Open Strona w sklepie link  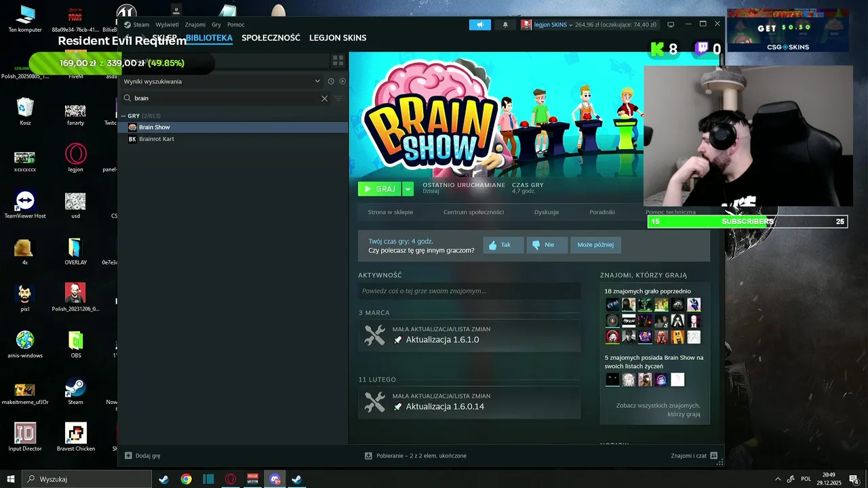pyautogui.click(x=391, y=212)
